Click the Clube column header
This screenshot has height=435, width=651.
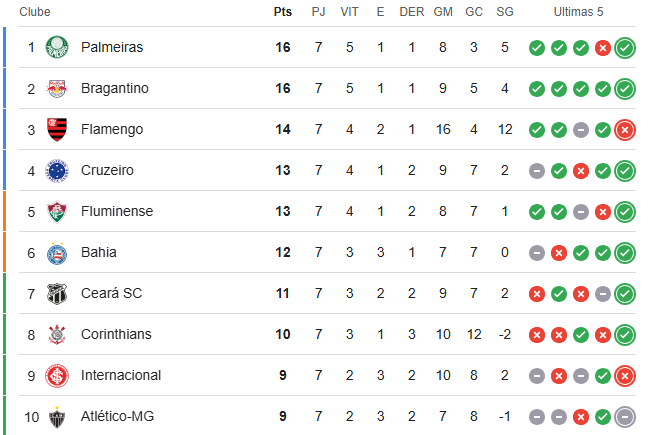click(35, 12)
